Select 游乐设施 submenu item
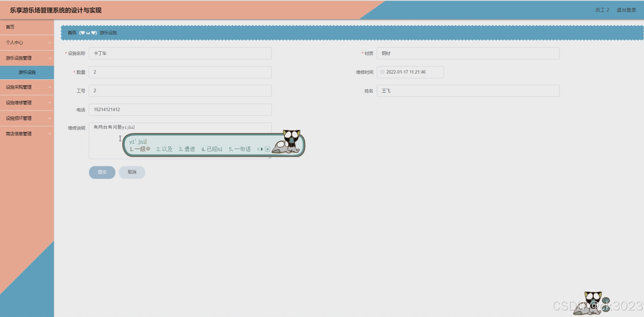Image resolution: width=644 pixels, height=317 pixels. [x=27, y=72]
